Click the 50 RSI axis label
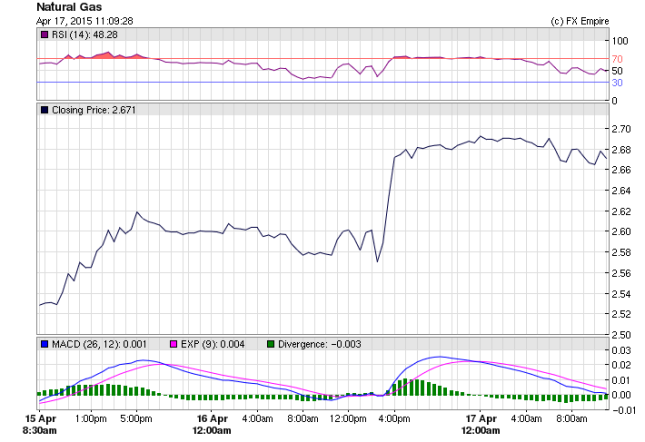The image size is (645, 442). click(617, 71)
